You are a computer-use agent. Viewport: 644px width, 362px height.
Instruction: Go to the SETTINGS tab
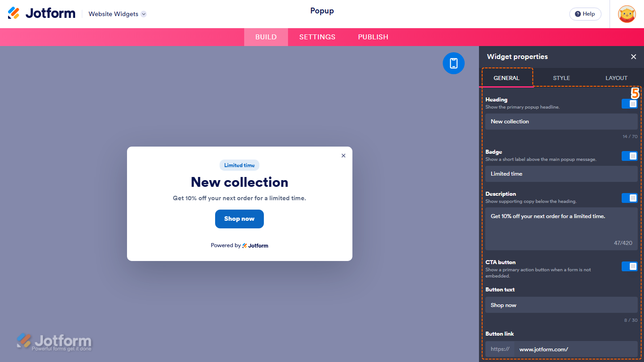(317, 37)
